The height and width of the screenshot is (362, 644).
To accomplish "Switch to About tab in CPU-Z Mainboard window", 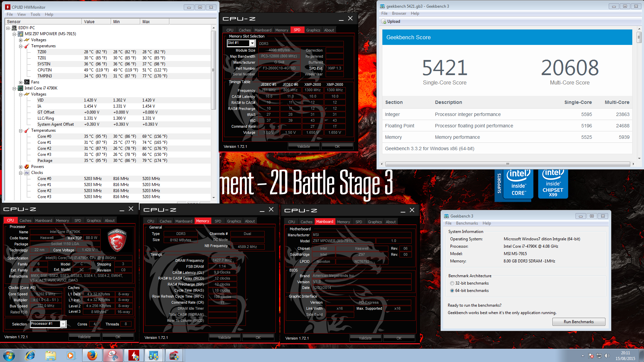I will point(391,222).
